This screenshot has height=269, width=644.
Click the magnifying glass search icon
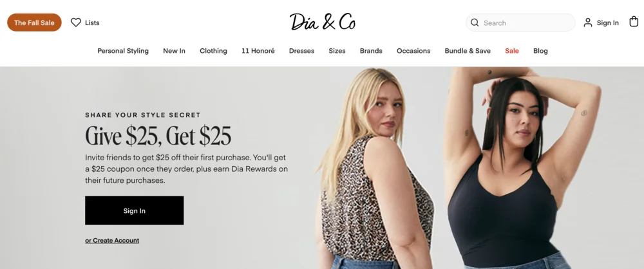click(x=475, y=23)
